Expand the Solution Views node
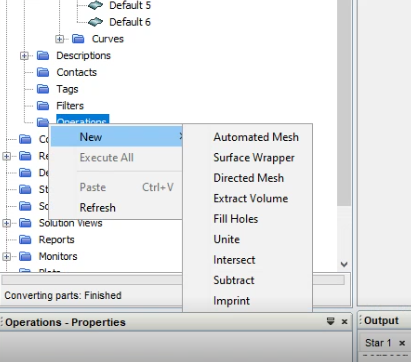This screenshot has width=411, height=362. click(x=7, y=223)
